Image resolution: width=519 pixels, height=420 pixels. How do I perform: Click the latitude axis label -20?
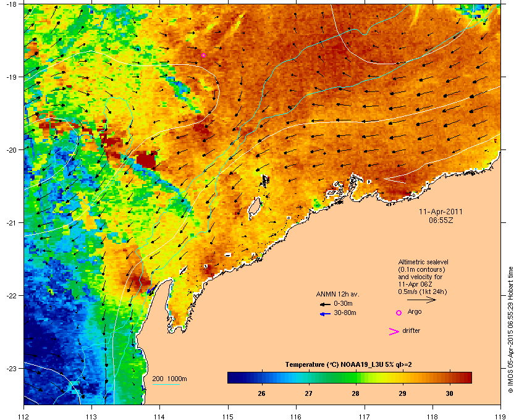pyautogui.click(x=12, y=149)
